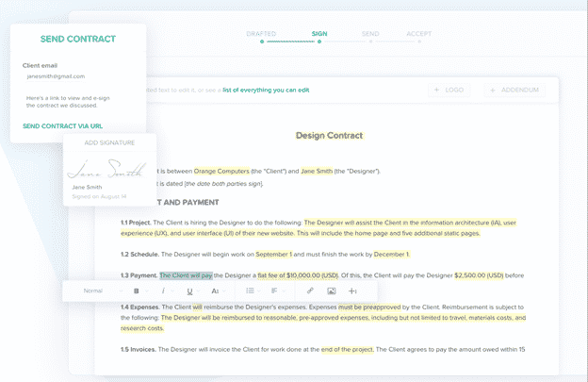Open the Normal paragraph style dropdown
This screenshot has height=382, width=588.
tap(103, 291)
